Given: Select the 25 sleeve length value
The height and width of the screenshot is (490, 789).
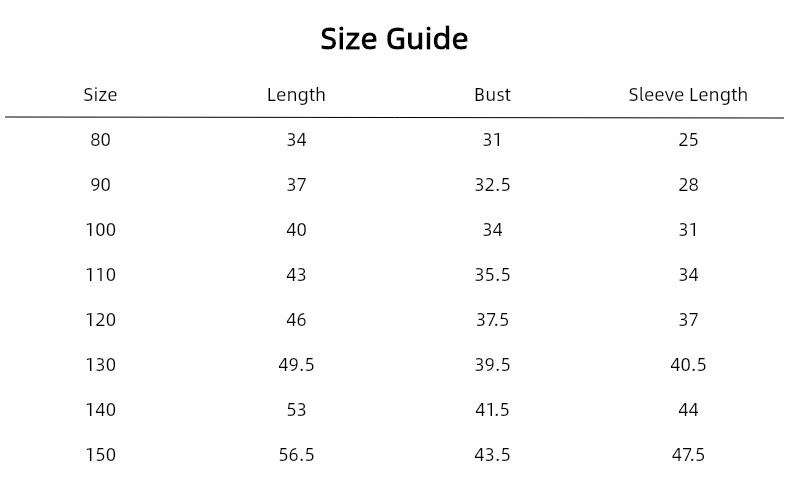Looking at the screenshot, I should point(688,139).
